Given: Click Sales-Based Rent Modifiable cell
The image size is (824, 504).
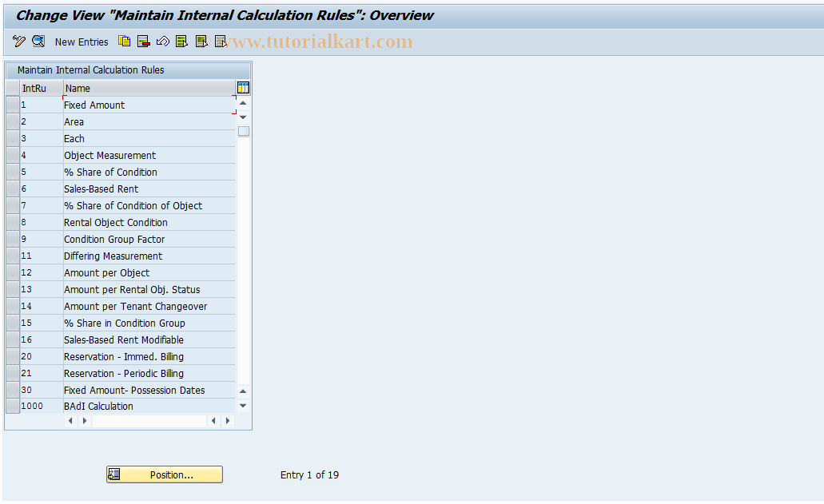Looking at the screenshot, I should pos(149,340).
